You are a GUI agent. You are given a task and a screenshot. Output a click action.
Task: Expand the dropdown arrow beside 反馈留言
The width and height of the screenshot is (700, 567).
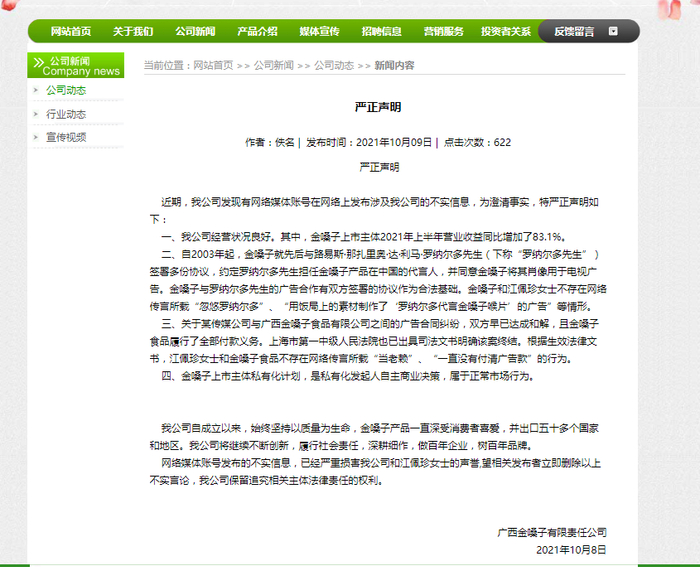point(613,31)
